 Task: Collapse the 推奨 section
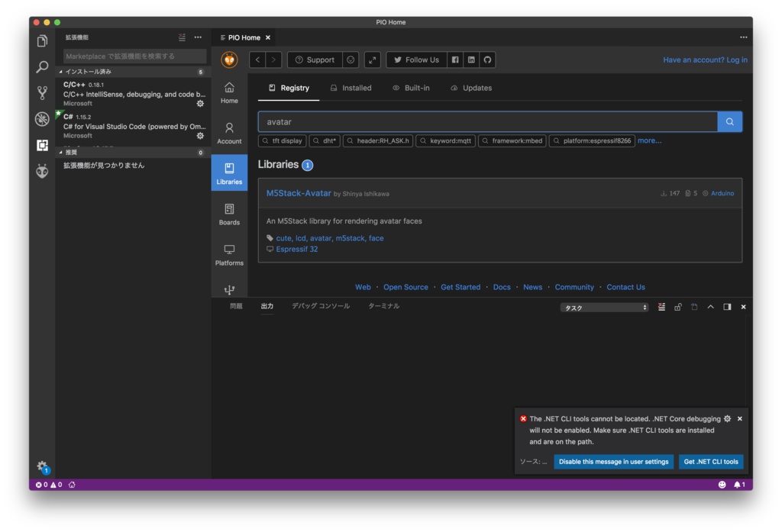coord(133,153)
